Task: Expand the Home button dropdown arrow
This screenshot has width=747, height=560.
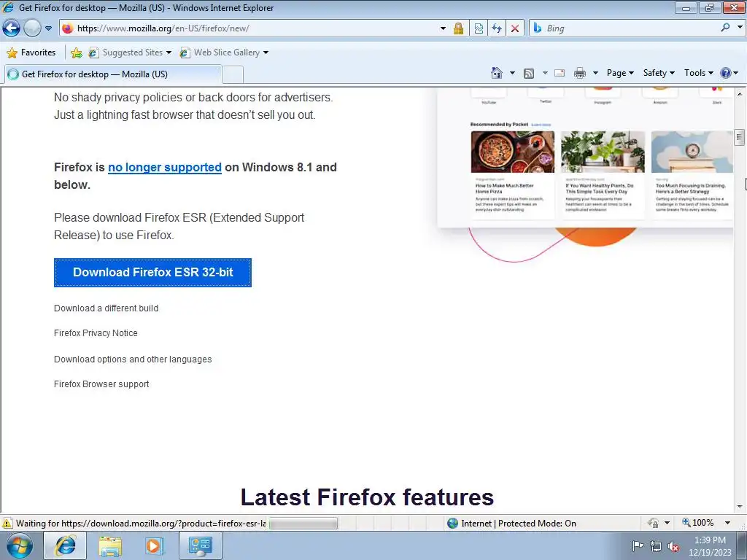Action: click(512, 74)
